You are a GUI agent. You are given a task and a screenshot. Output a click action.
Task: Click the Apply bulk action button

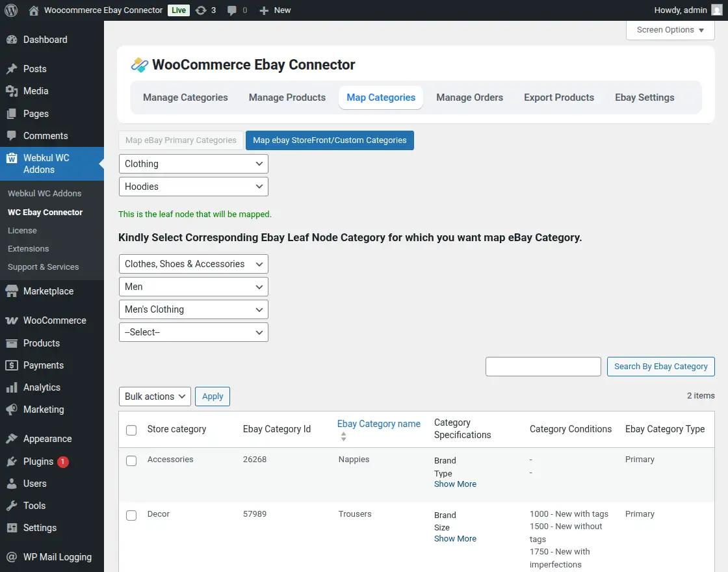pyautogui.click(x=213, y=396)
